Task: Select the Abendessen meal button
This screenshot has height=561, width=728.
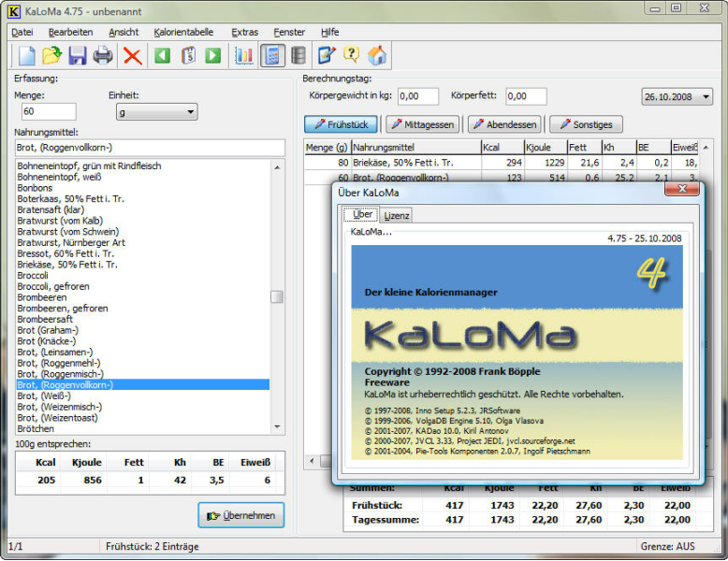Action: point(504,124)
